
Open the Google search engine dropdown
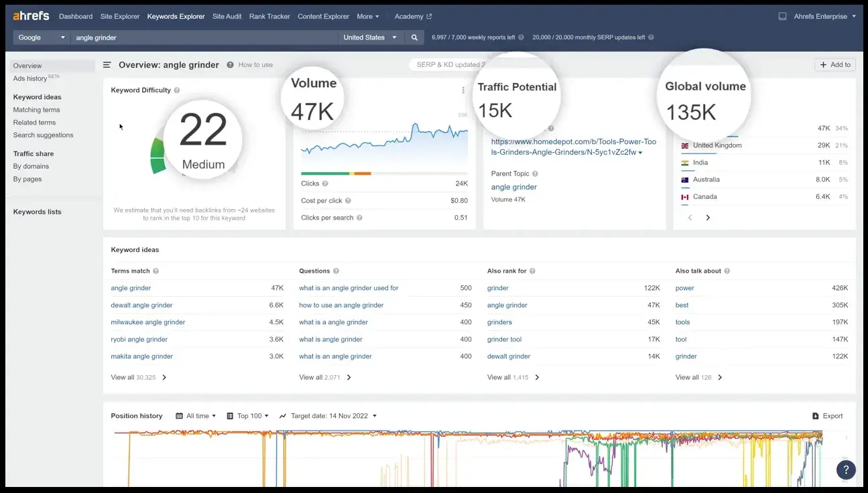pos(40,38)
